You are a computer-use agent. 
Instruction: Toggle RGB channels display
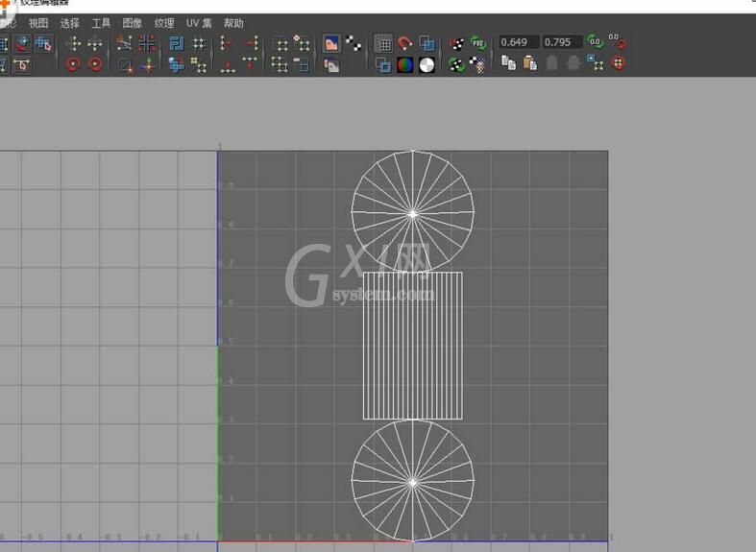pyautogui.click(x=405, y=64)
